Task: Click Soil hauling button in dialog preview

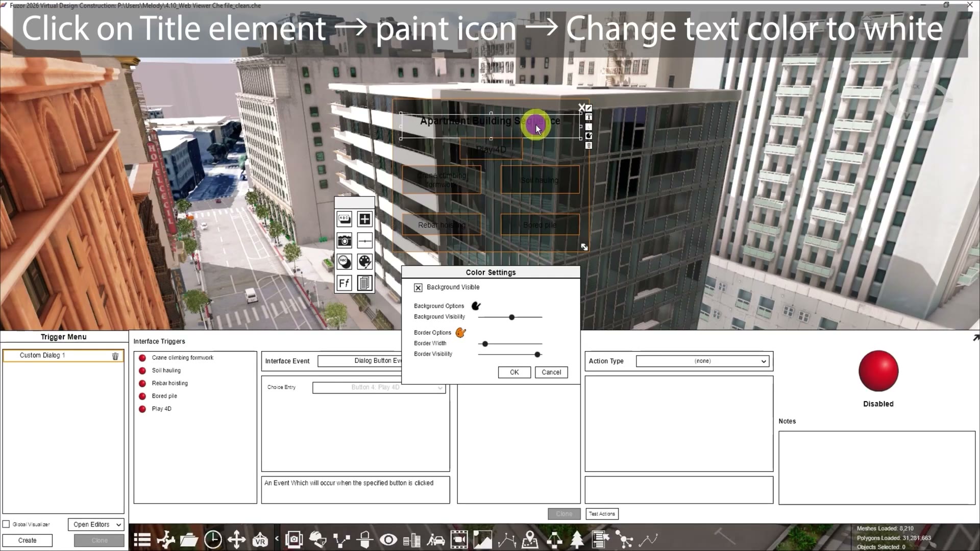Action: [x=540, y=180]
